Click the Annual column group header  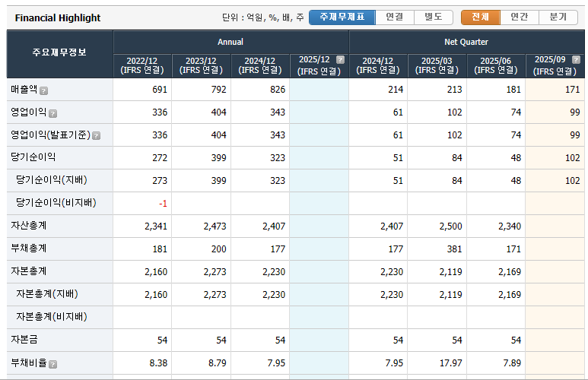pos(230,42)
